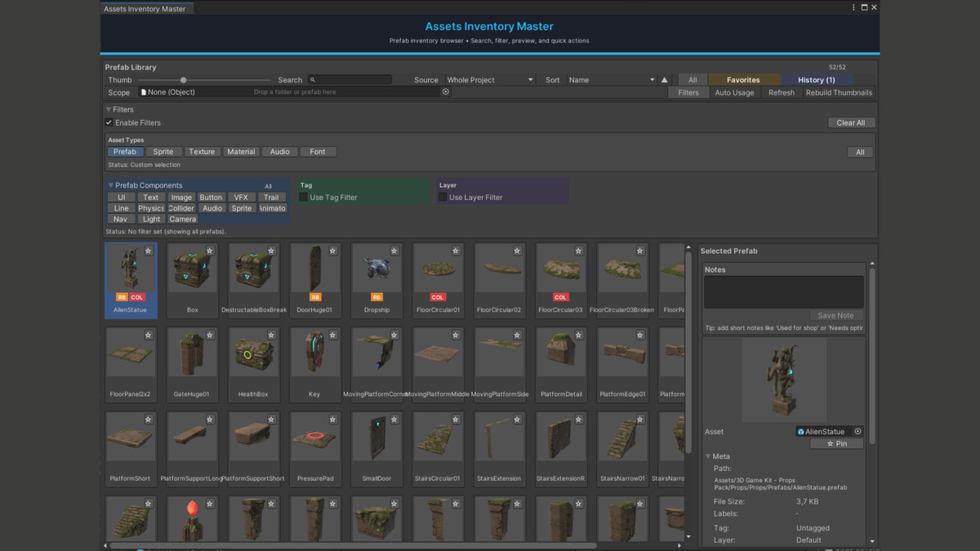The height and width of the screenshot is (551, 980).
Task: Collapse the Meta section foldout
Action: tap(709, 456)
